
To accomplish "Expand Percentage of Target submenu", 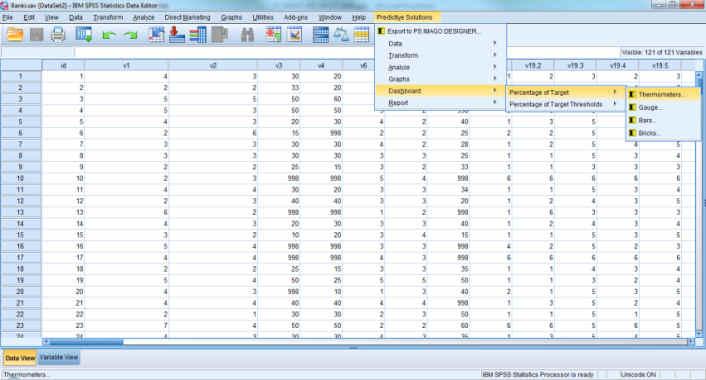I will tap(565, 92).
